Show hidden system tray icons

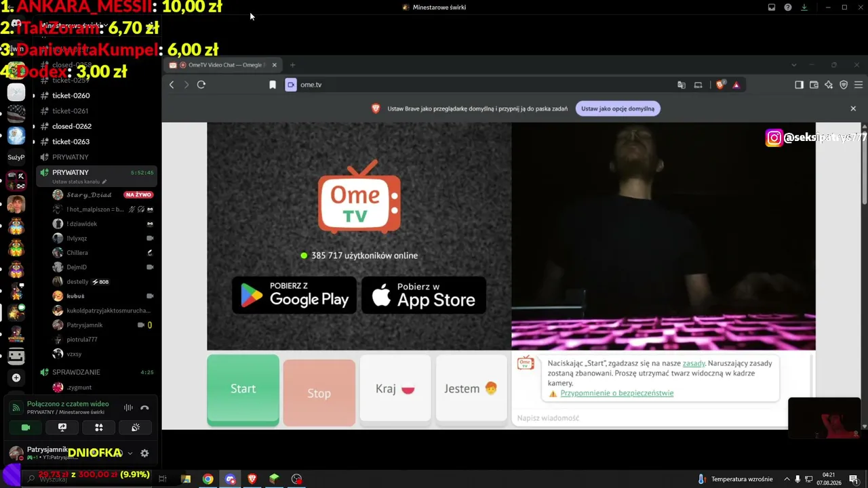787,479
